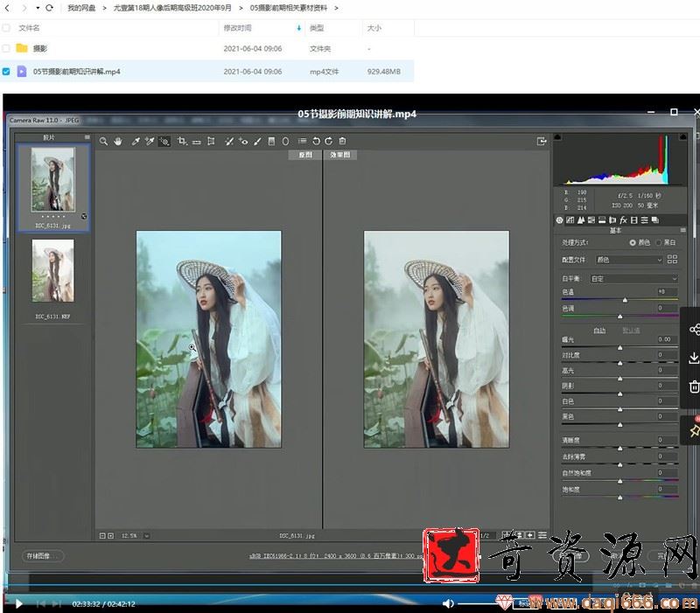The width and height of the screenshot is (700, 613).
Task: Select the Hand tool in Camera Raw
Action: point(118,142)
